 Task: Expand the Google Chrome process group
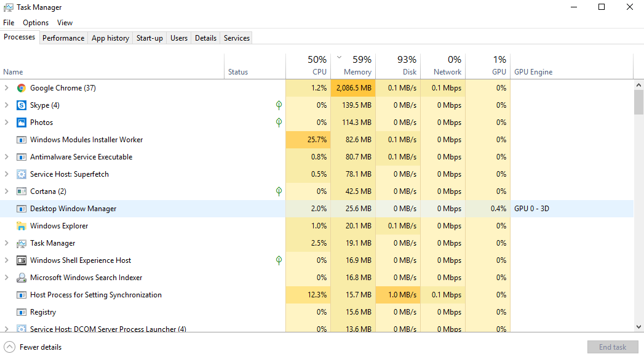[x=7, y=88]
